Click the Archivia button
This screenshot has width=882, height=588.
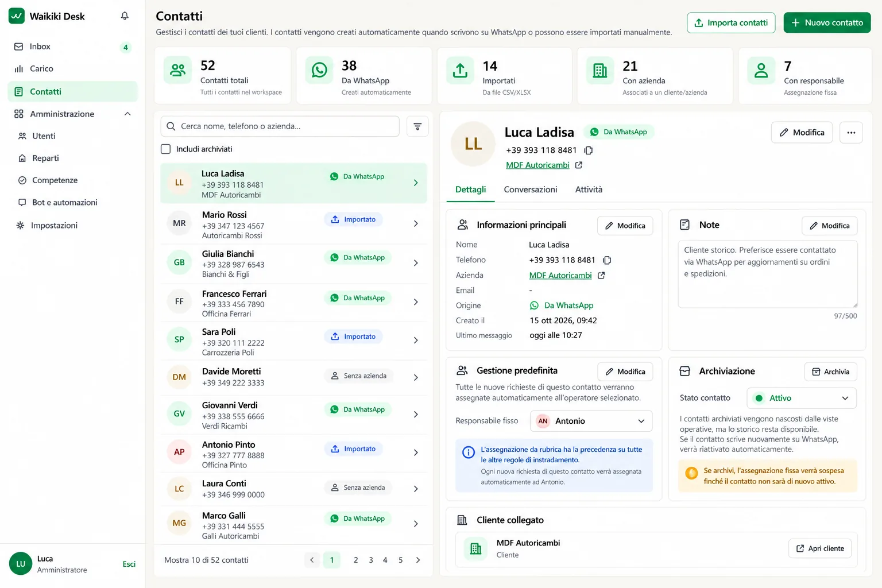830,372
